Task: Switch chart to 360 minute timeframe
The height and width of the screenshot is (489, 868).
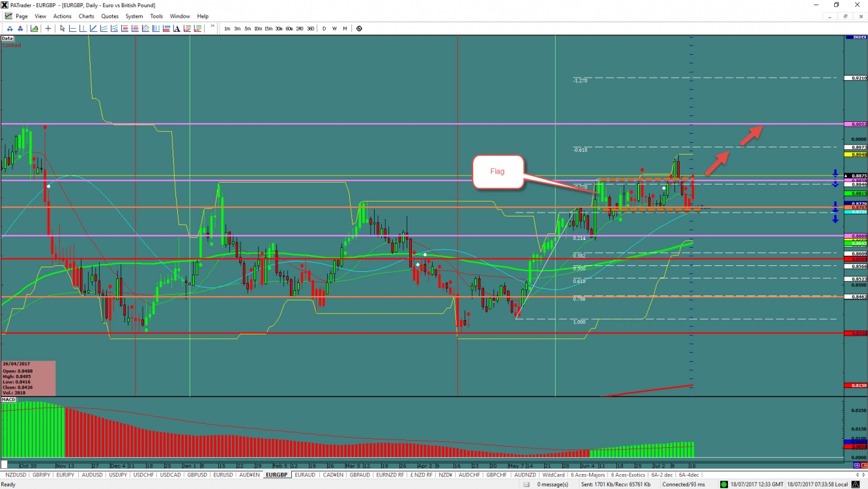Action: coord(311,29)
